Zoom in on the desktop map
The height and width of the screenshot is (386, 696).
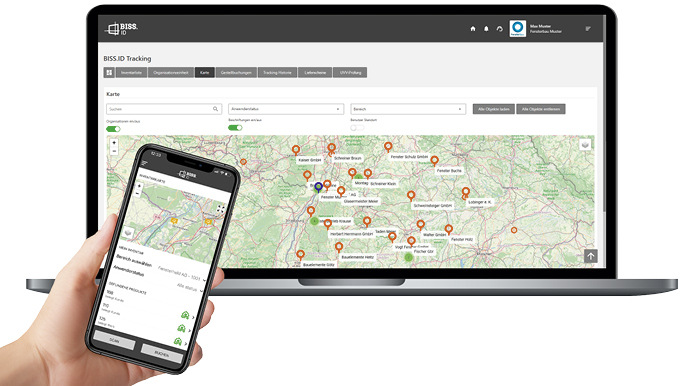click(114, 143)
